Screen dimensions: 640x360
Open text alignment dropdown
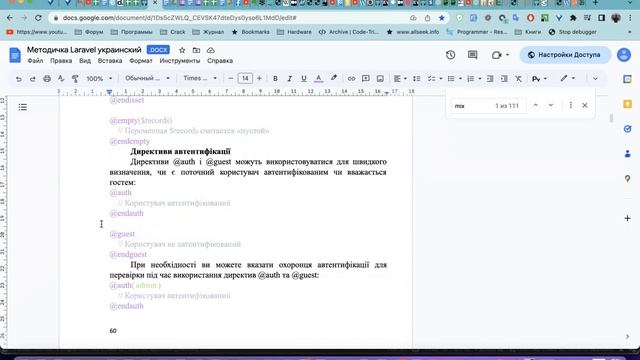click(400, 78)
